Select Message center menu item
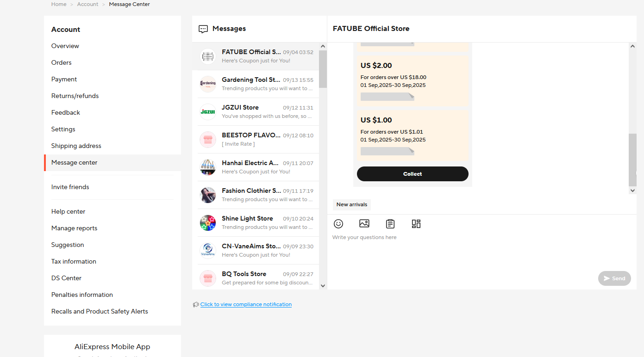Viewport: 644px width, 357px height. pos(113,163)
